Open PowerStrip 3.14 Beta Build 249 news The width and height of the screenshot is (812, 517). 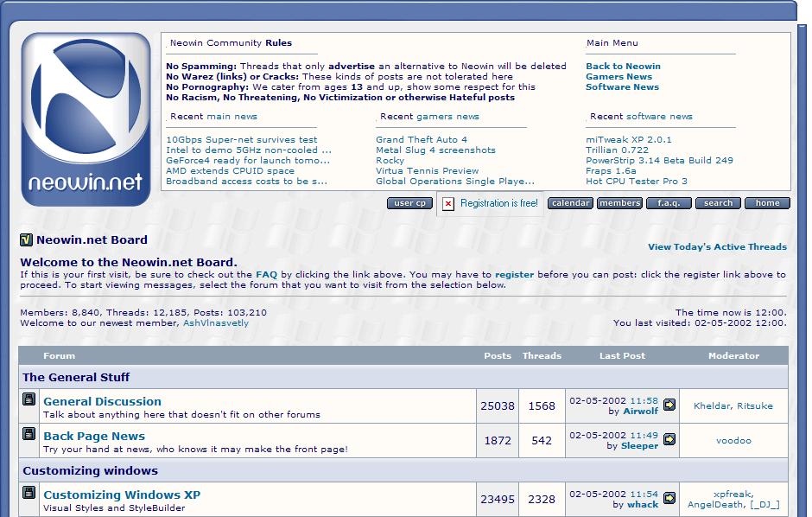[x=659, y=161]
